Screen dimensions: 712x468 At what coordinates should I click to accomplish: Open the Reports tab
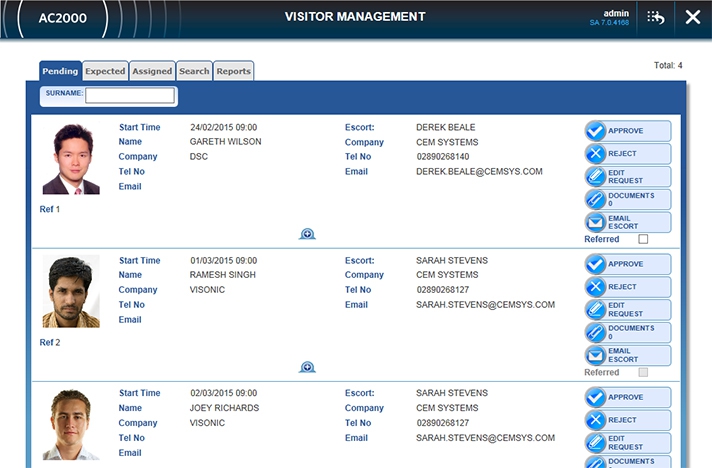(233, 71)
